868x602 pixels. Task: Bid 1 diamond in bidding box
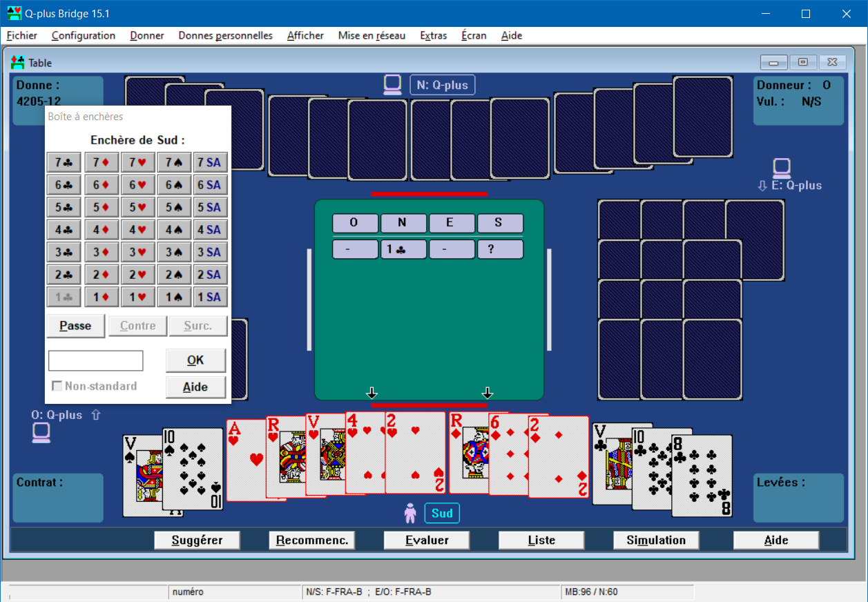(102, 297)
